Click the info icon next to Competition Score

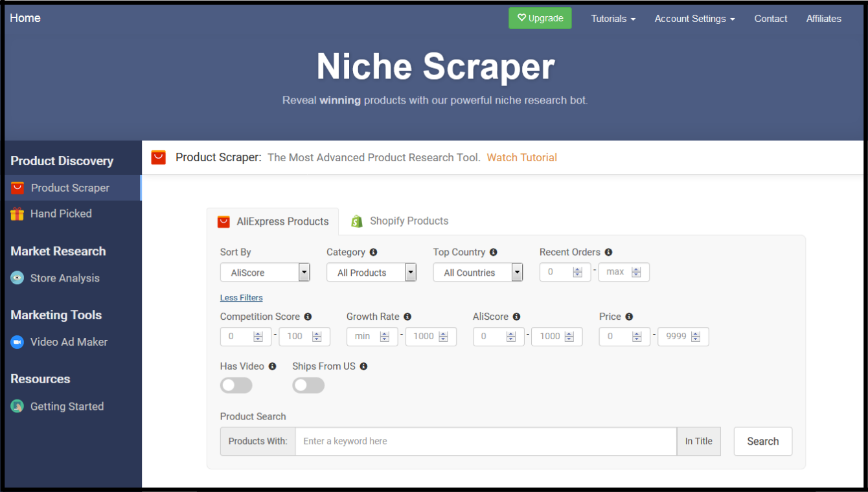308,317
